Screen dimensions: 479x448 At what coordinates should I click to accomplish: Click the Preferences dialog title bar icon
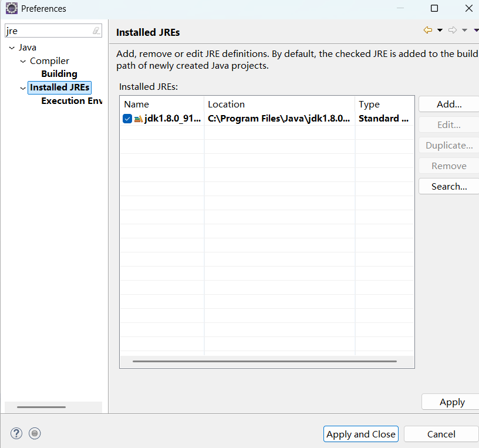(12, 8)
